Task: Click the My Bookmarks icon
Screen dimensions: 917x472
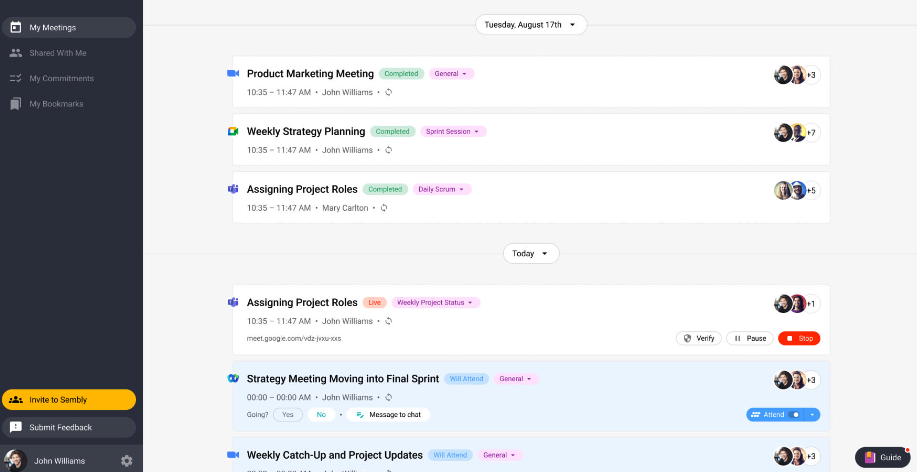Action: 16,104
